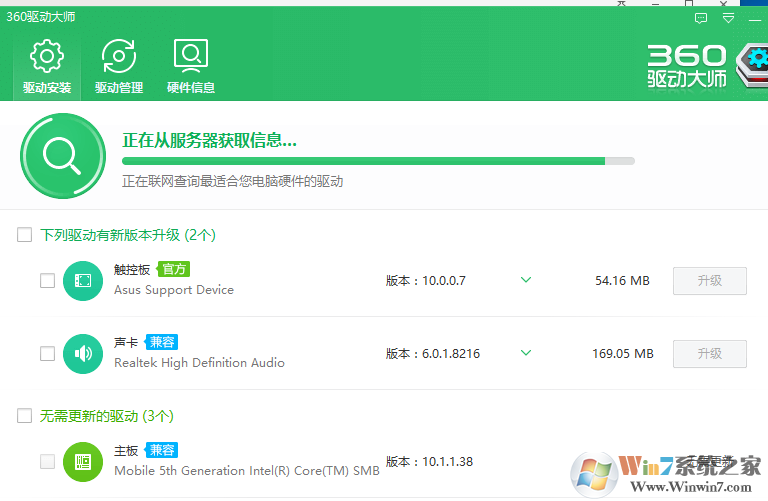This screenshot has height=501, width=768.
Task: Click the 主板 motherboard chip icon
Action: (83, 461)
